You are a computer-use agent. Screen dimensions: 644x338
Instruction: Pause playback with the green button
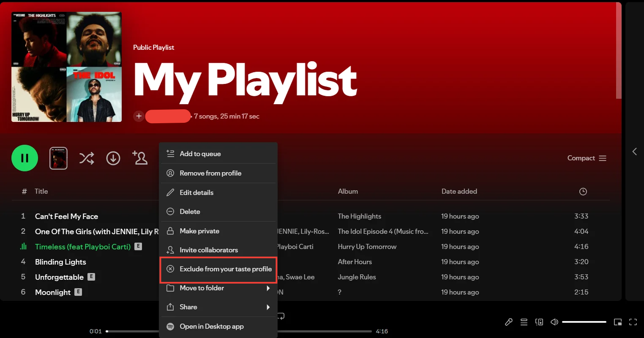click(x=25, y=158)
